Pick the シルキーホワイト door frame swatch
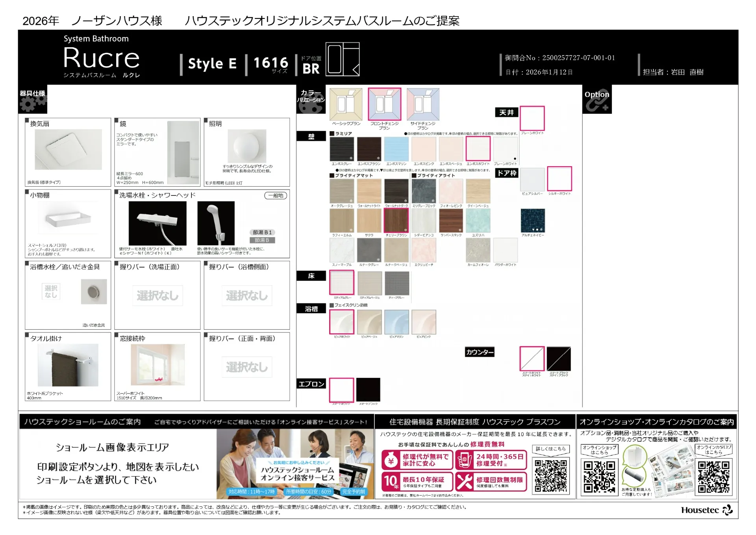The image size is (756, 535). click(560, 179)
